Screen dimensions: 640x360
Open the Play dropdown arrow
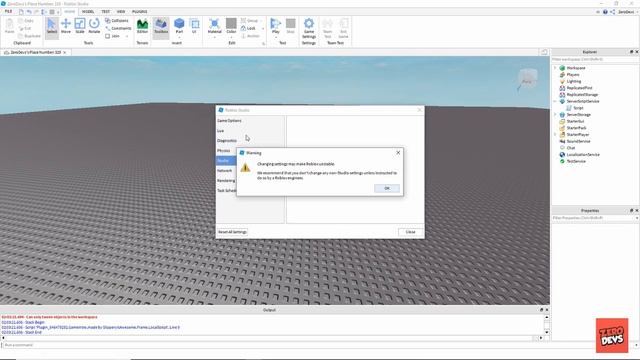coord(276,37)
